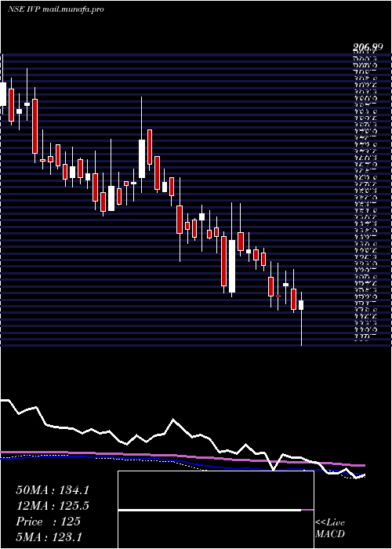Click the small red doji candle near the chart end

tap(278, 296)
